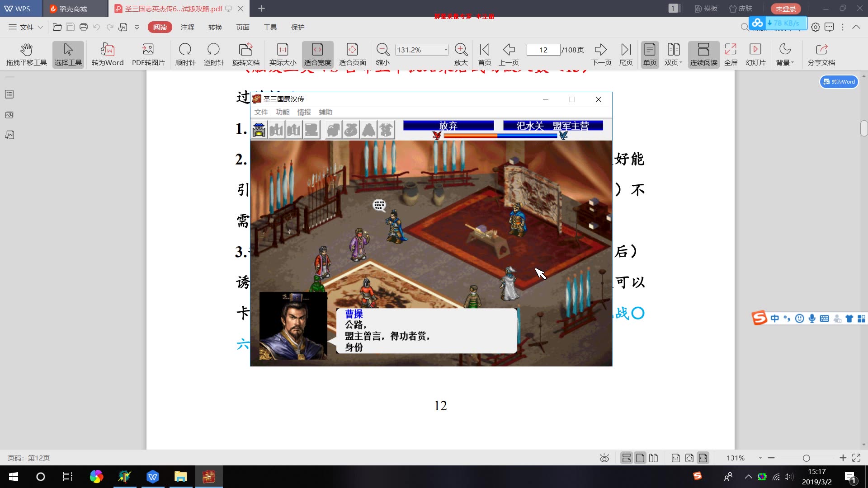
Task: Open the zoom percentage combo box
Action: (422, 50)
